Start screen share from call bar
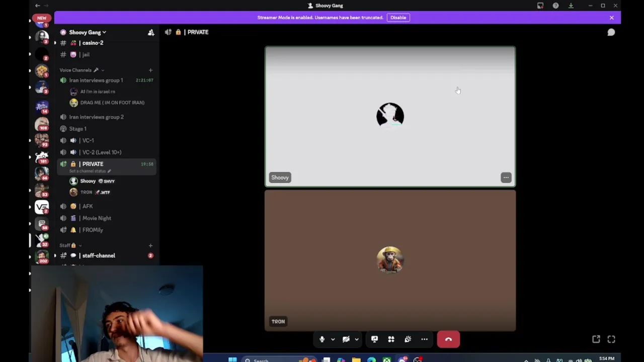The height and width of the screenshot is (362, 644). click(x=374, y=339)
